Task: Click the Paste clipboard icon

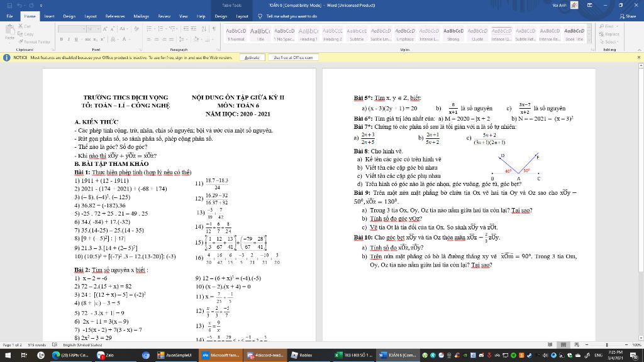Action: click(9, 30)
